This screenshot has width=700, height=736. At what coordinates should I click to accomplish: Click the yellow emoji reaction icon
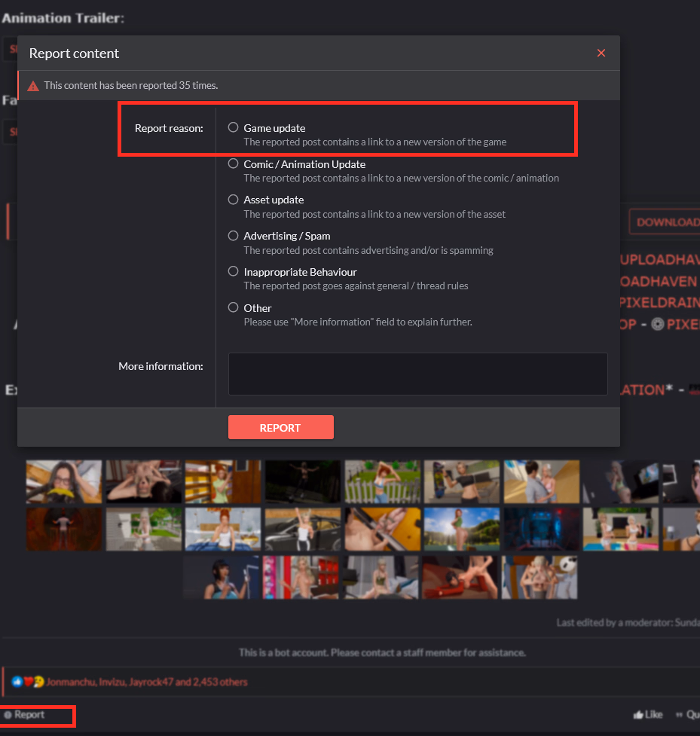[39, 682]
